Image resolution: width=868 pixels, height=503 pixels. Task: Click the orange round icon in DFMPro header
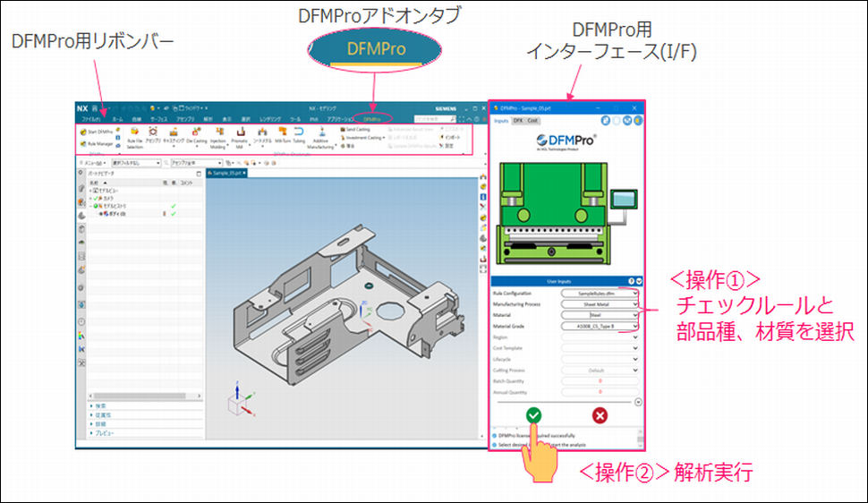click(638, 120)
